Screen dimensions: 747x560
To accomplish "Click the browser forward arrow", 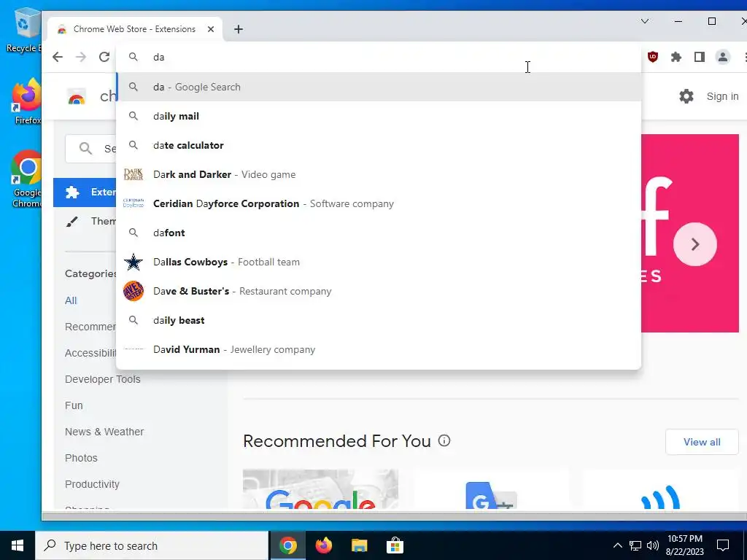I will [x=81, y=57].
